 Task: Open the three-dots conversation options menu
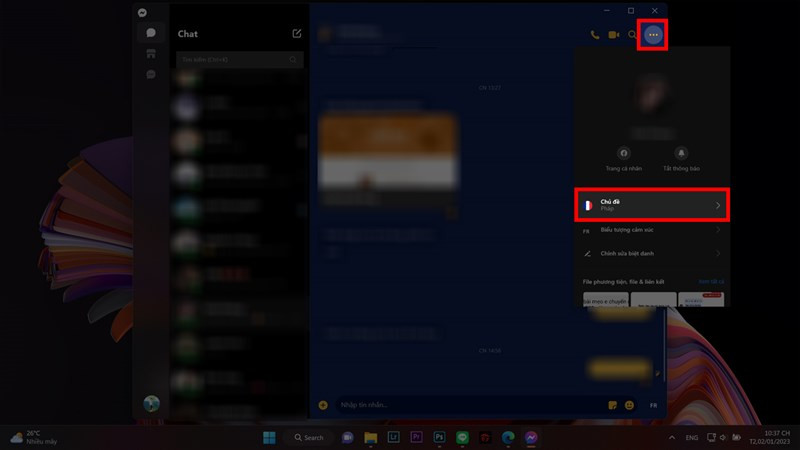(653, 34)
